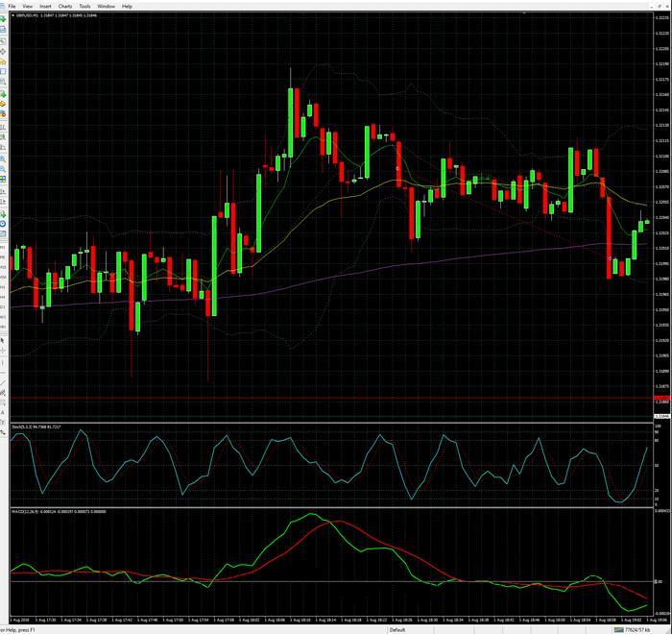Click the Stoch indicator label in subwindow
This screenshot has width=672, height=634.
click(36, 427)
